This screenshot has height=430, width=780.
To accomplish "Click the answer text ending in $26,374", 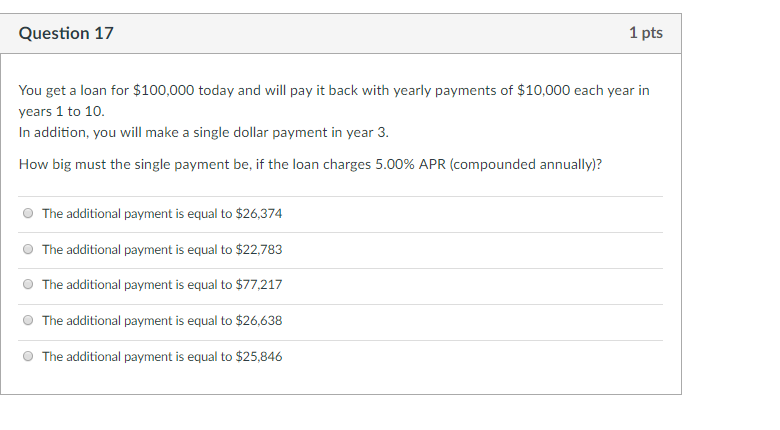I will click(x=162, y=214).
